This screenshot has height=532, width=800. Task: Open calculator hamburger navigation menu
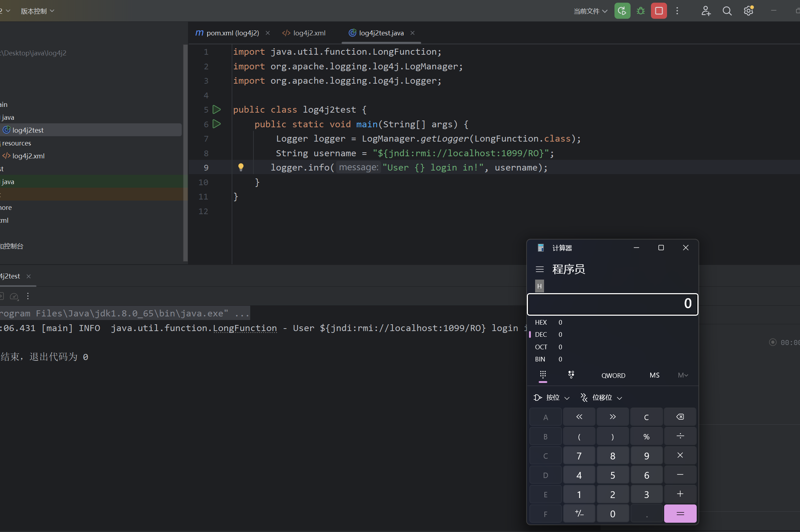click(x=540, y=269)
